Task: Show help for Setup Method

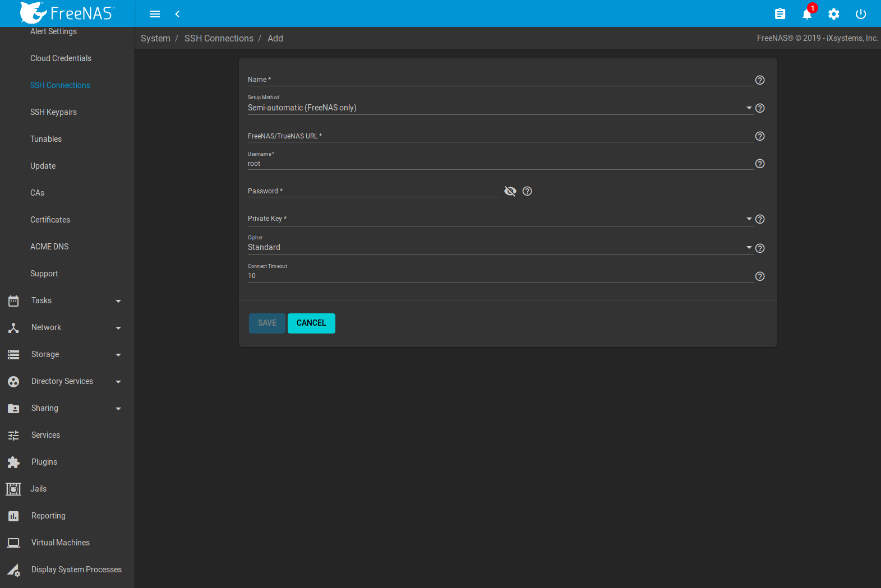Action: pos(760,108)
